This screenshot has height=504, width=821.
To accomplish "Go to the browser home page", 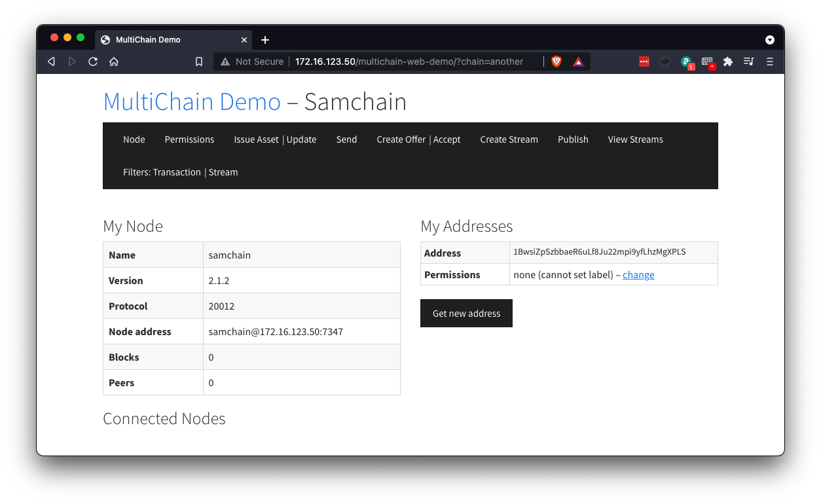I will (x=114, y=62).
